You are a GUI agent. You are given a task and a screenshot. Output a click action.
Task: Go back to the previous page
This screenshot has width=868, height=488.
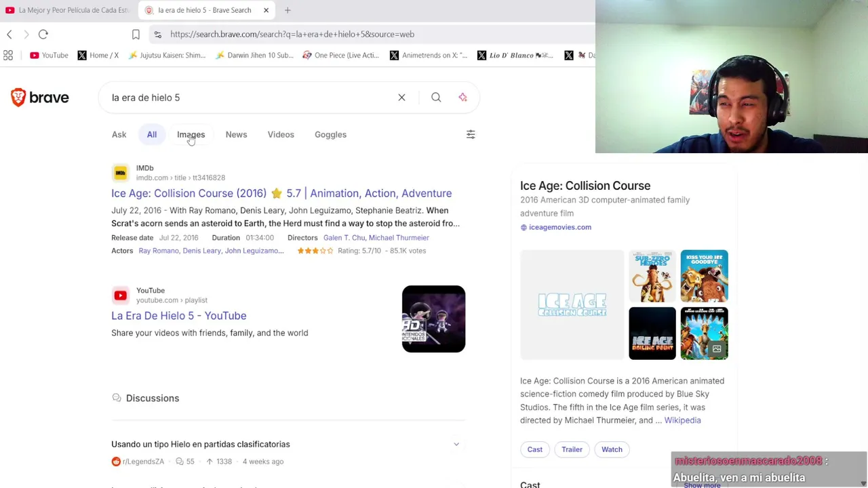pyautogui.click(x=9, y=35)
